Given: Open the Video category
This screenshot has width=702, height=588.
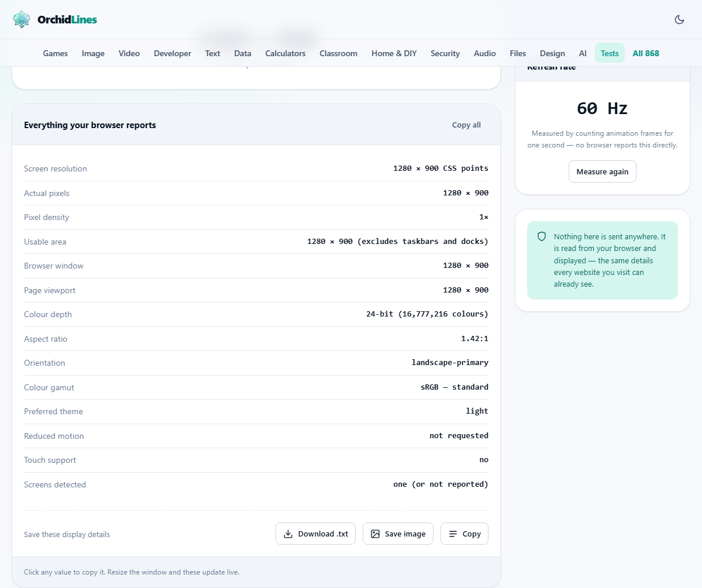Looking at the screenshot, I should point(129,53).
